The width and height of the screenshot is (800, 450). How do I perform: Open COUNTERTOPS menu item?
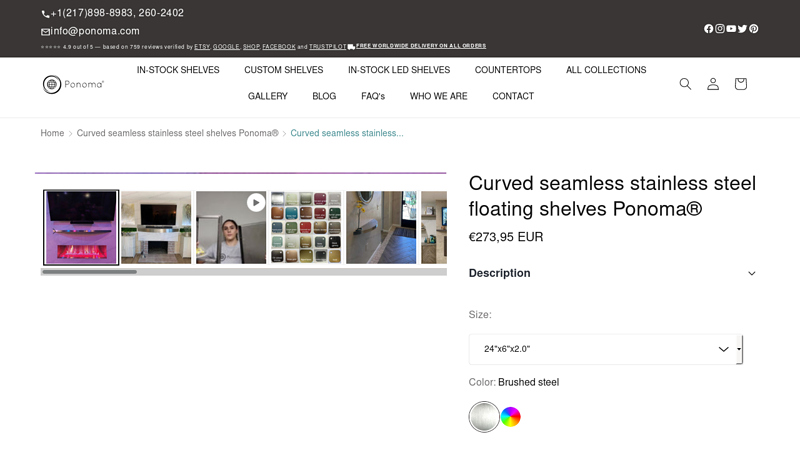pos(508,70)
